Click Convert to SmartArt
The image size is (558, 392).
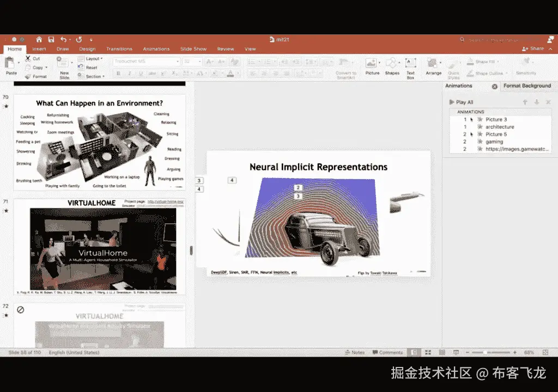346,68
